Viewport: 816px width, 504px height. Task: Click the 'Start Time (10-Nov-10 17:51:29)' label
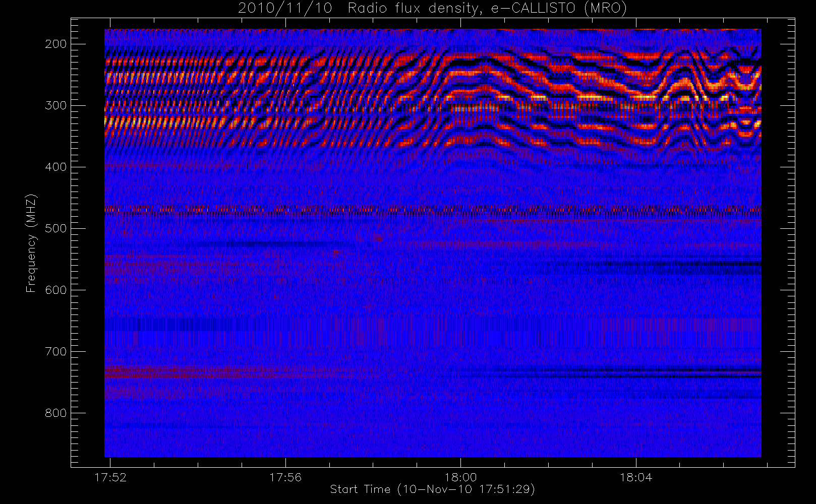coord(432,489)
